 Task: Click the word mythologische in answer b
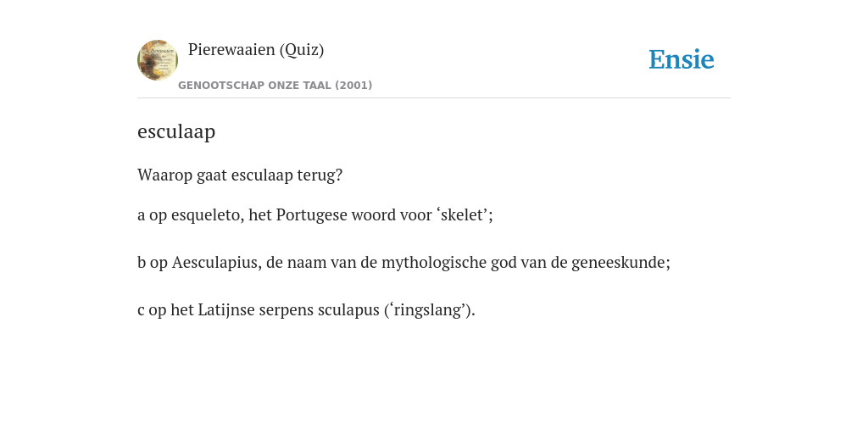click(428, 263)
